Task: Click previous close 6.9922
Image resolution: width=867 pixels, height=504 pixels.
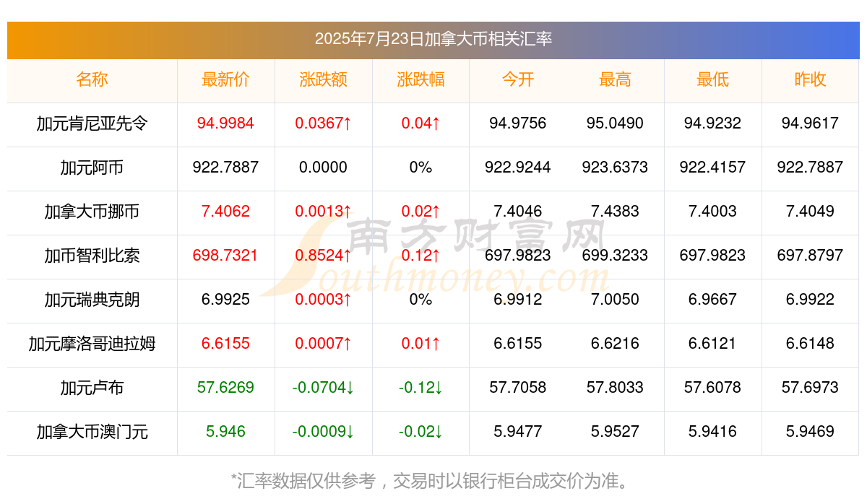Action: point(810,300)
